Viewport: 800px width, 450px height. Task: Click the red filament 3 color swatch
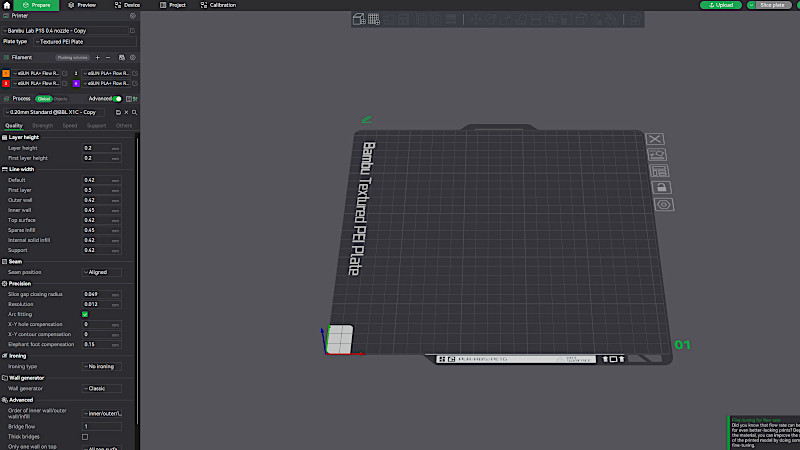coord(6,83)
